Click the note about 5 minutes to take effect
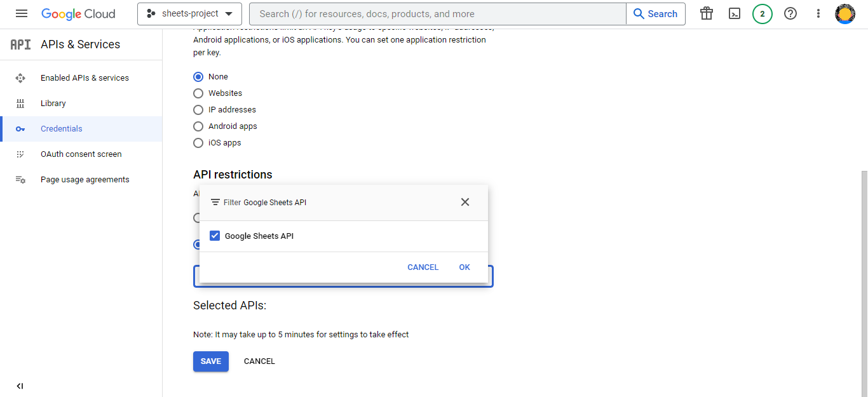The height and width of the screenshot is (397, 868). click(x=301, y=335)
